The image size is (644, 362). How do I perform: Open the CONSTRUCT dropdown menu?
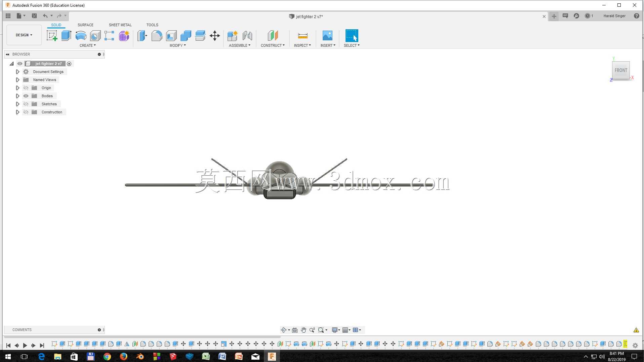click(x=273, y=45)
